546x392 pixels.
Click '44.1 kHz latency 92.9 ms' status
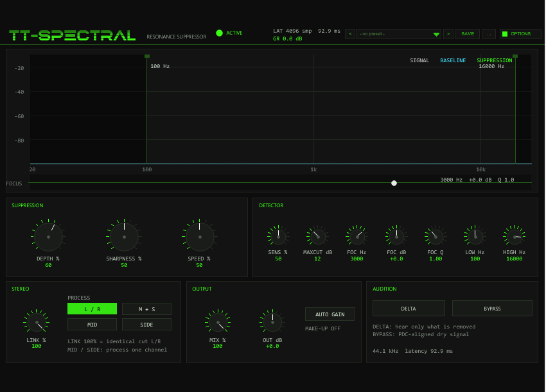[412, 351]
